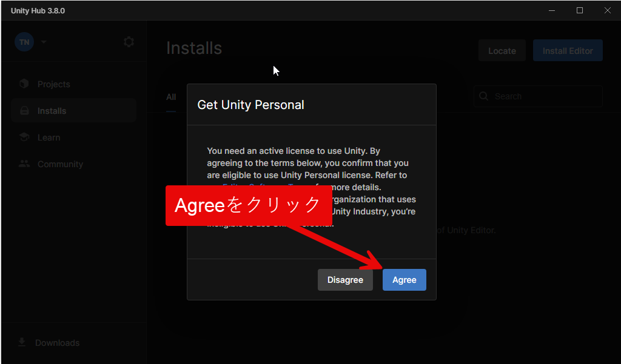Minimize the Unity Hub window
Image resolution: width=621 pixels, height=364 pixels.
[552, 11]
